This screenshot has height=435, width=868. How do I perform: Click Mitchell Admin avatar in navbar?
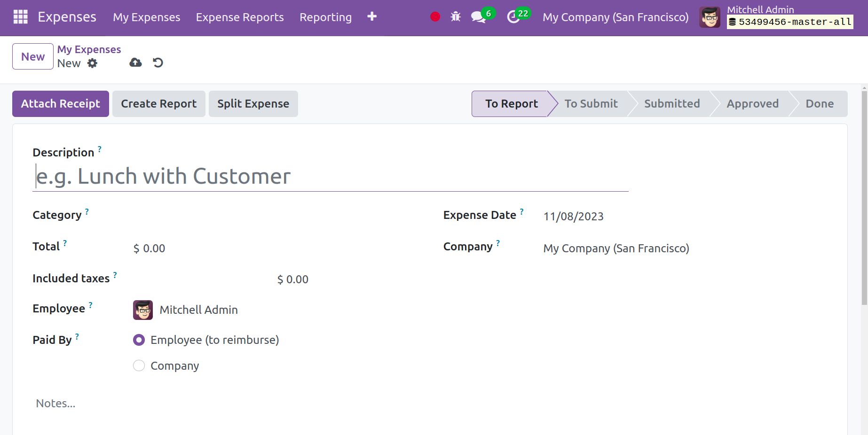710,17
